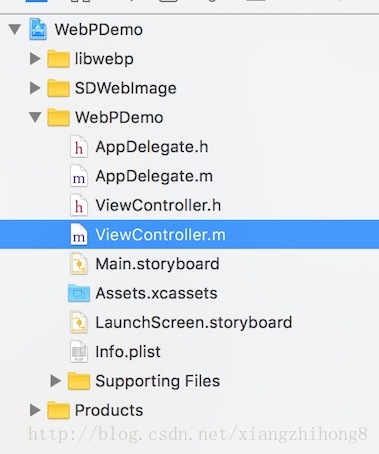Click the Info.plist file icon
This screenshot has width=379, height=454.
[x=79, y=352]
